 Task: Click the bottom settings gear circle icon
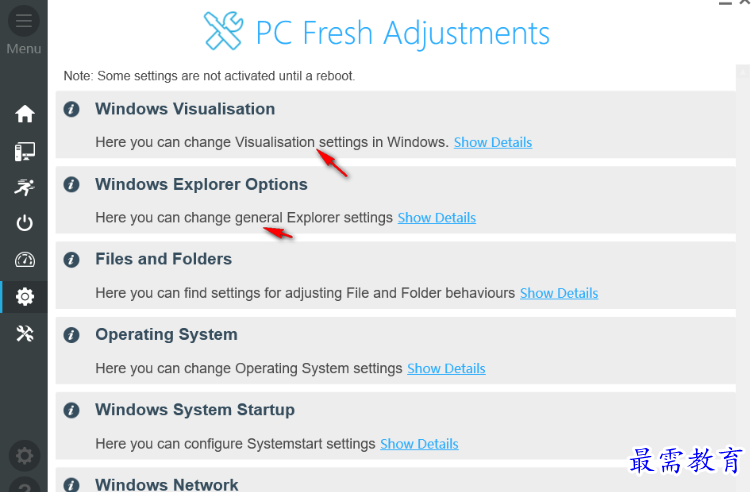pos(24,456)
